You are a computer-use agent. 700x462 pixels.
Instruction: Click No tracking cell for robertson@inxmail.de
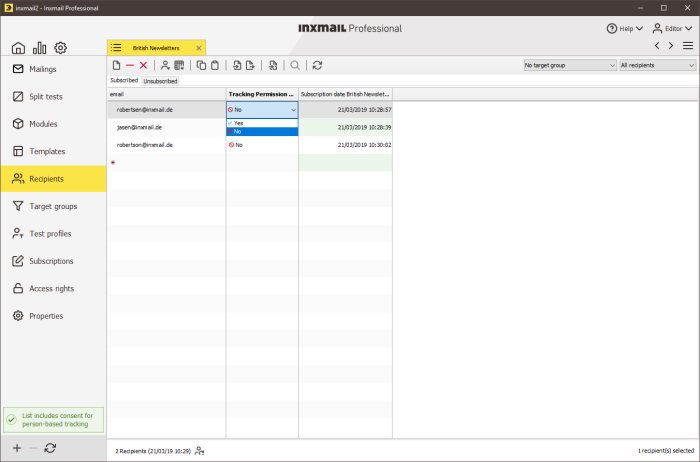(262, 145)
